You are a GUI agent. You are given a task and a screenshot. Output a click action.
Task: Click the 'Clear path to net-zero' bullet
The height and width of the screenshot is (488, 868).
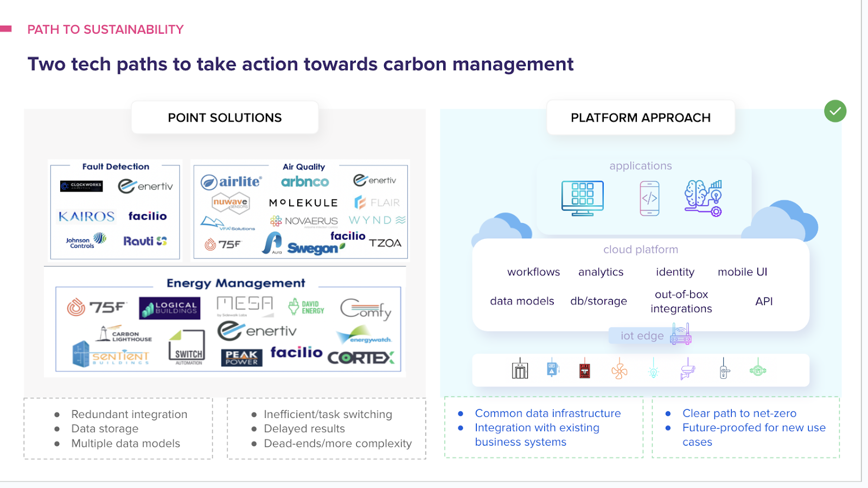coord(739,414)
